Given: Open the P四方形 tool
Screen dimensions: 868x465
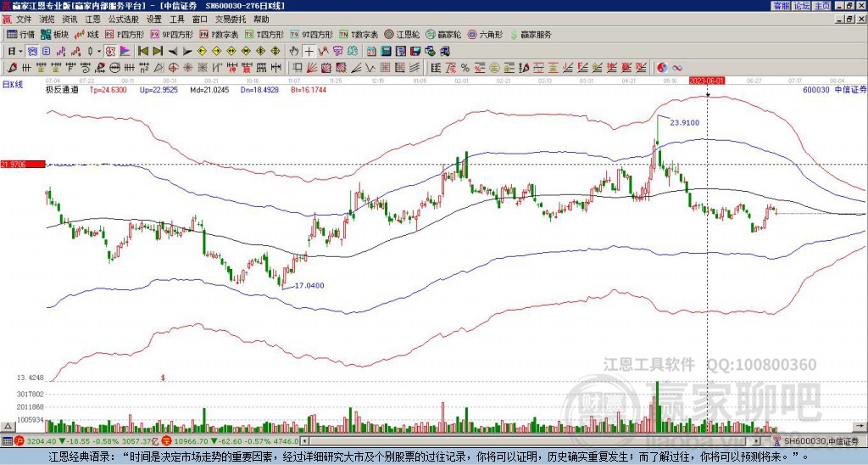Looking at the screenshot, I should 125,34.
